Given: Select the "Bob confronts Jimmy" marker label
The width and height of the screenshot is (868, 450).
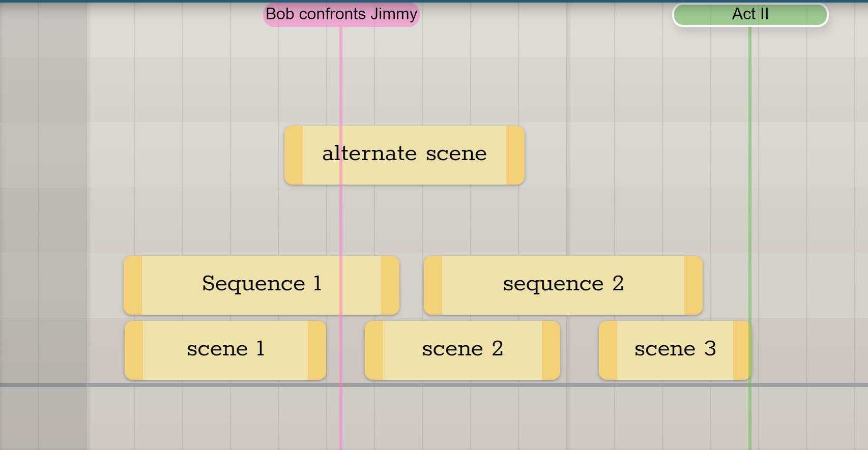Looking at the screenshot, I should click(x=341, y=14).
